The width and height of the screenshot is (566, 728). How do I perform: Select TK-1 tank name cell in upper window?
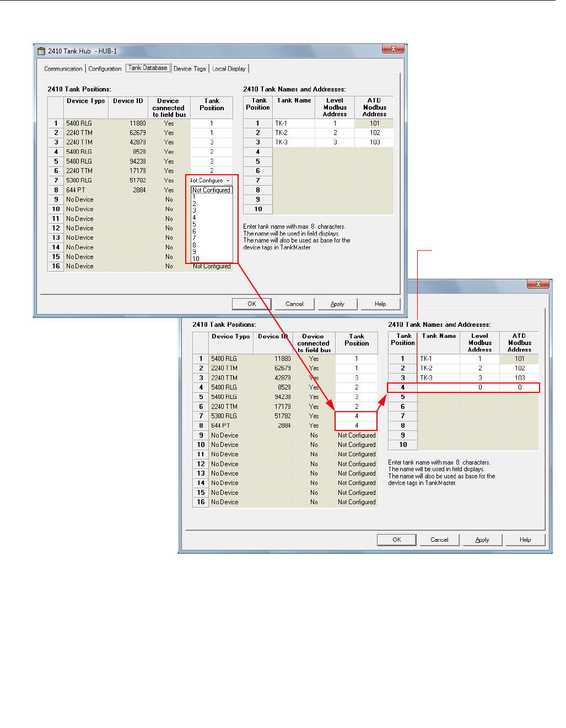point(294,123)
